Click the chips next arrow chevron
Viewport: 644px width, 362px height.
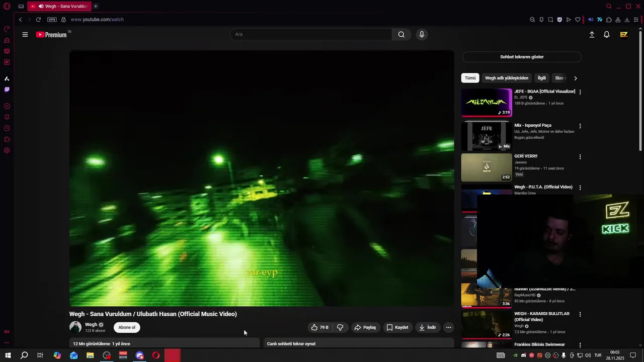[576, 78]
